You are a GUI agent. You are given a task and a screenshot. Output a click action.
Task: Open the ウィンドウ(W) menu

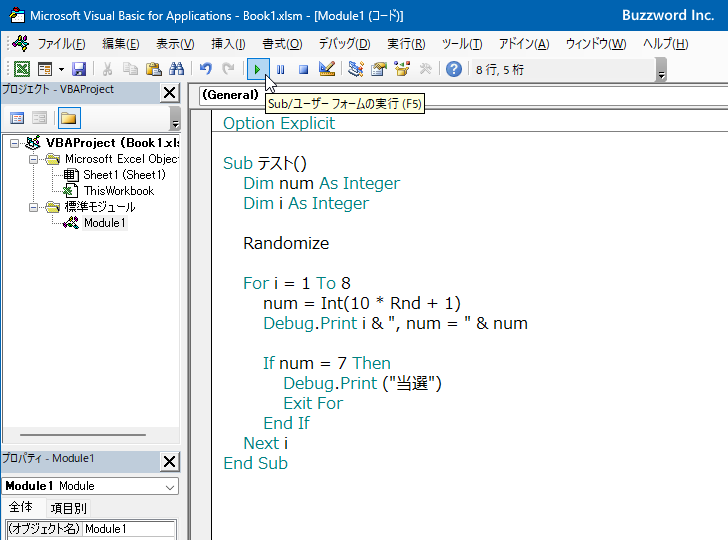click(x=596, y=44)
